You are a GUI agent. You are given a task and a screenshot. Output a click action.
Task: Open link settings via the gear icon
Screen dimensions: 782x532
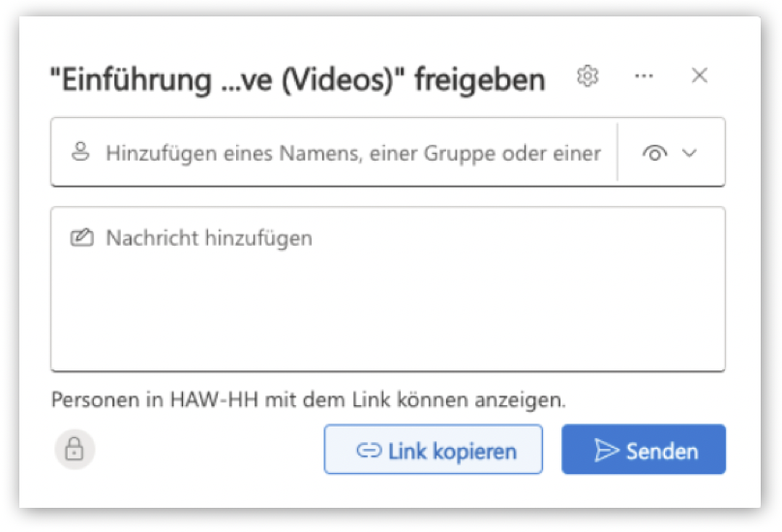click(x=587, y=76)
